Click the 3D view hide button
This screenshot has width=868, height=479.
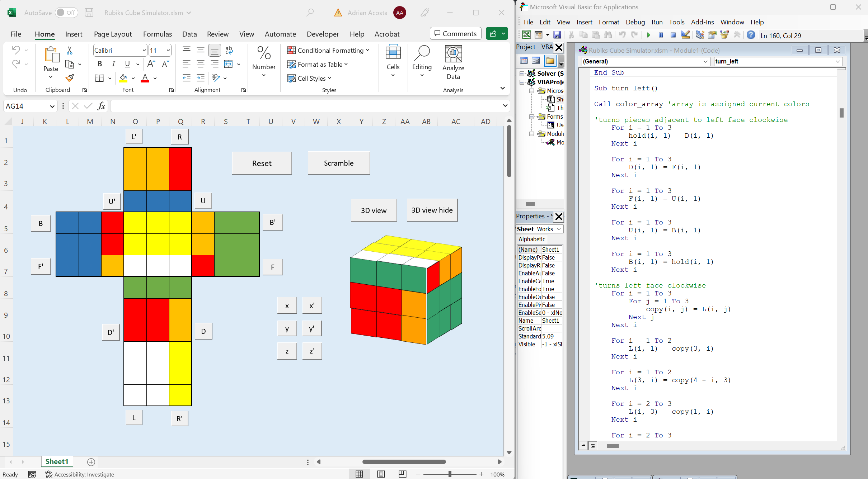(432, 210)
